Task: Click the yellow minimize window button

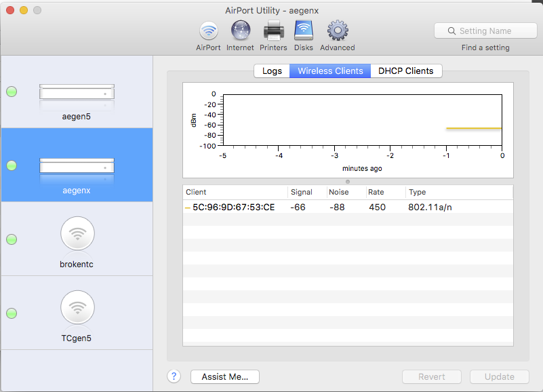Action: pyautogui.click(x=24, y=10)
